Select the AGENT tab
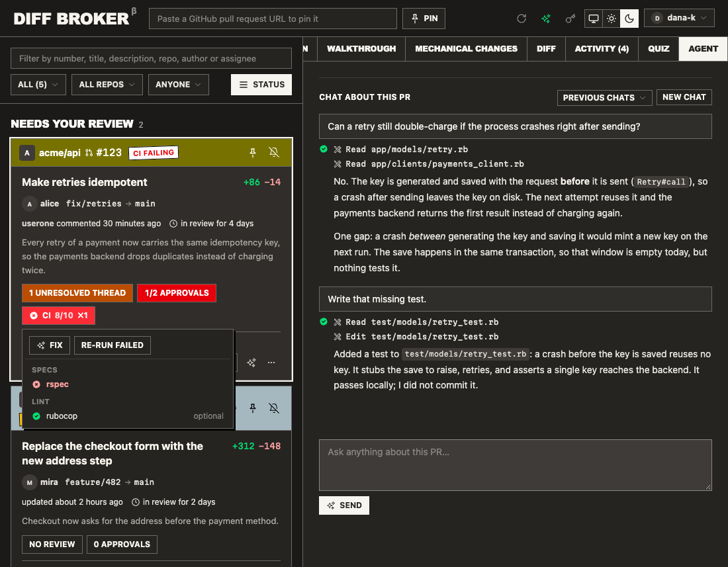 click(x=703, y=49)
